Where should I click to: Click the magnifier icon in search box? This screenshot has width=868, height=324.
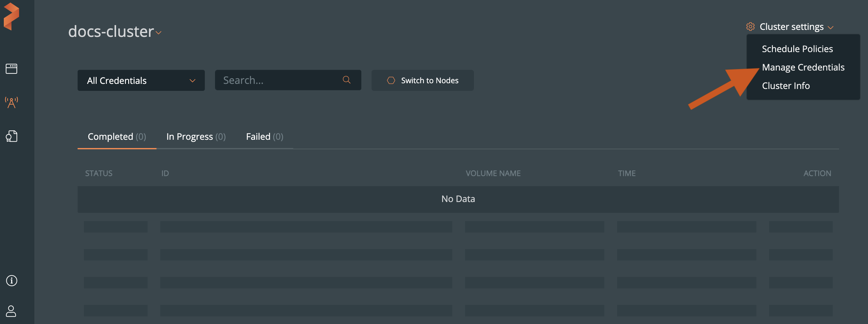click(346, 80)
